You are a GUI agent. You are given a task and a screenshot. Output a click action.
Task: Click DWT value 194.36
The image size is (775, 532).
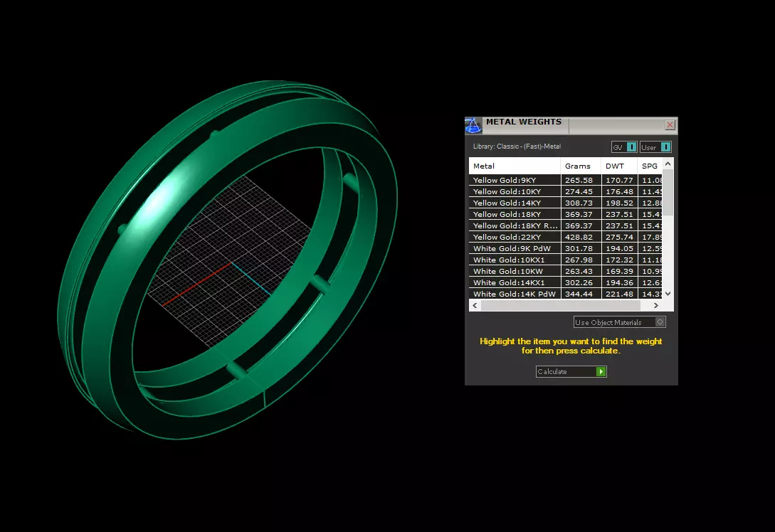619,282
